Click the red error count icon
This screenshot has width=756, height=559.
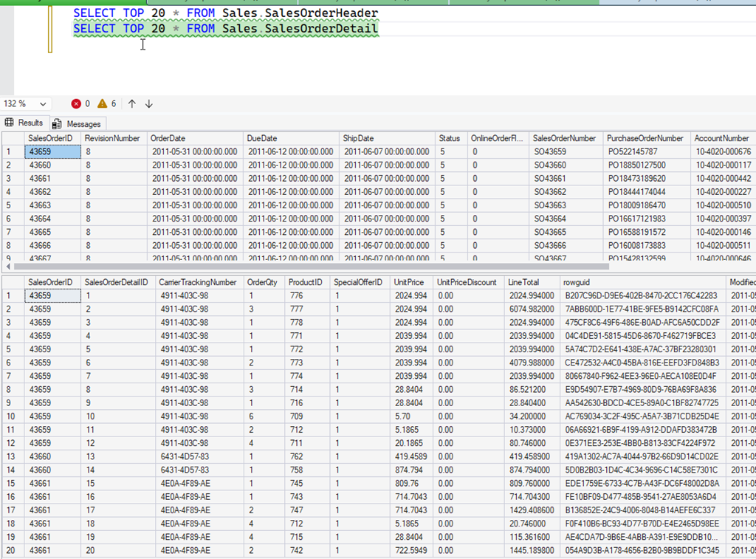coord(76,104)
